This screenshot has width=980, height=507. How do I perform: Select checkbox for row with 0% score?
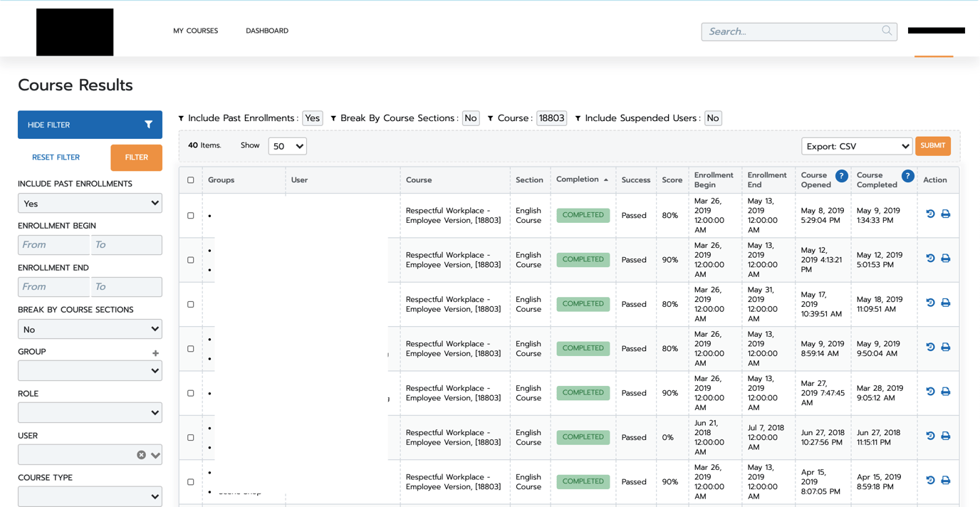pos(190,437)
